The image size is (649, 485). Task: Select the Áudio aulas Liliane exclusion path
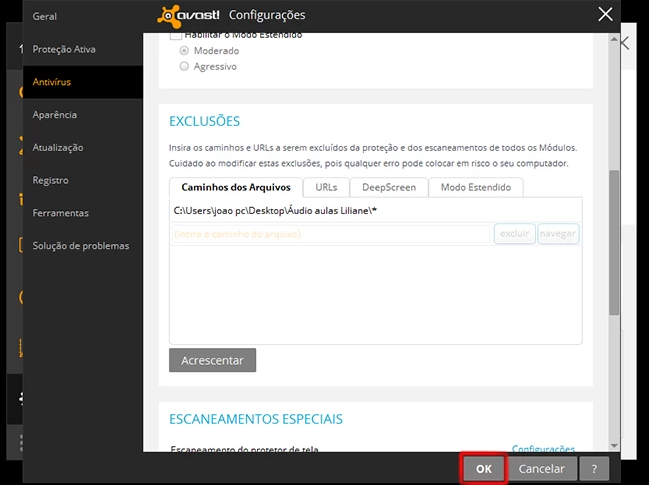[275, 211]
